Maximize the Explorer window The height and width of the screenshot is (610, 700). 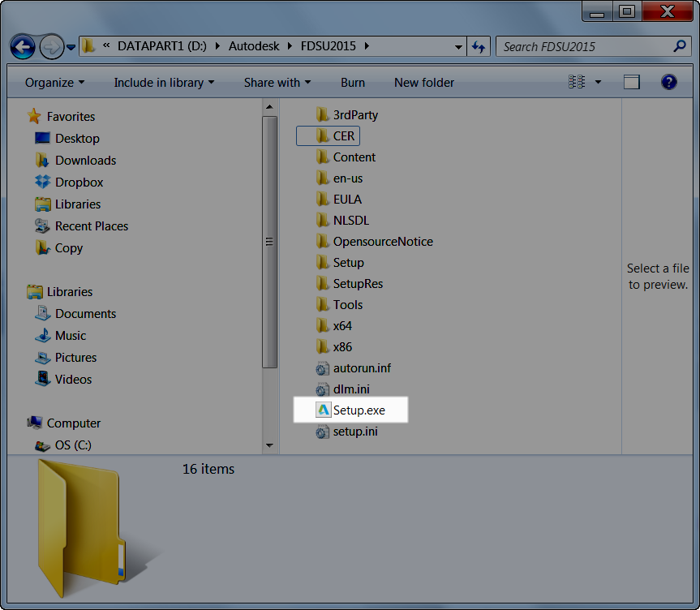tap(627, 11)
